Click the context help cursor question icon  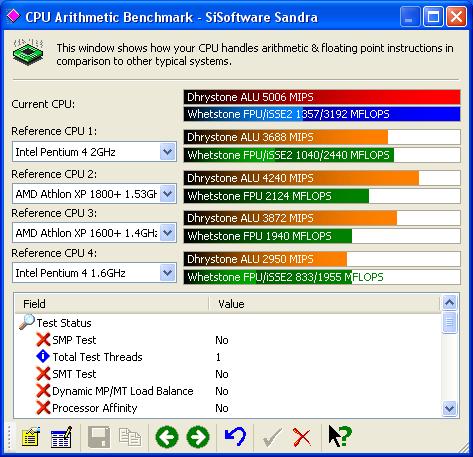point(340,436)
